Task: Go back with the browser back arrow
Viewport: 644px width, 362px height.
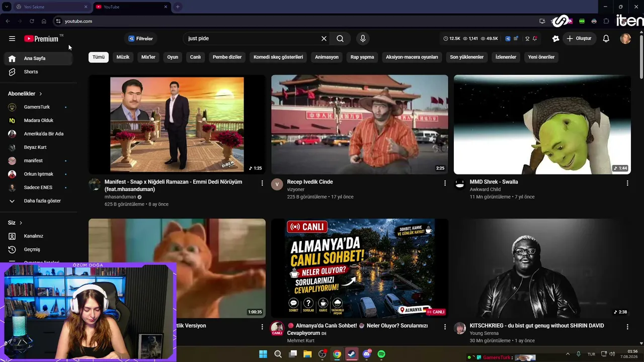Action: coord(8,21)
